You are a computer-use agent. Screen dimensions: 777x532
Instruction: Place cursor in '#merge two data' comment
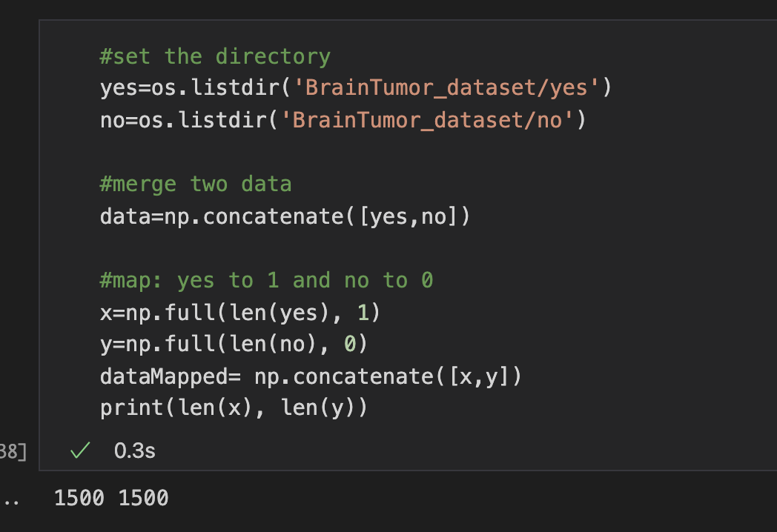(x=196, y=184)
